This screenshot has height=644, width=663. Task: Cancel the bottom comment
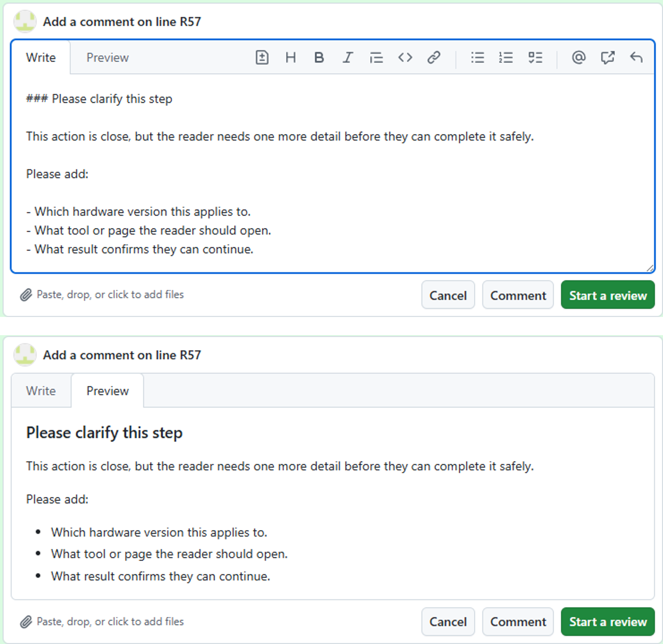[448, 622]
